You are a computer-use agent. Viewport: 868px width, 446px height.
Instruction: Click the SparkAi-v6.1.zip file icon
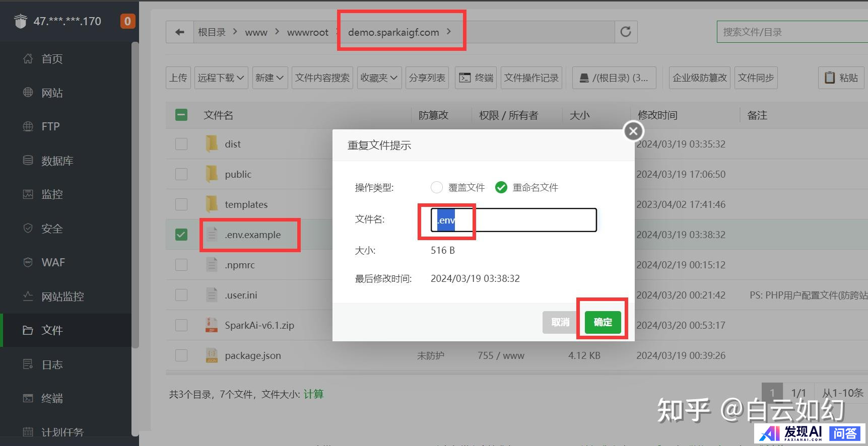click(x=212, y=325)
